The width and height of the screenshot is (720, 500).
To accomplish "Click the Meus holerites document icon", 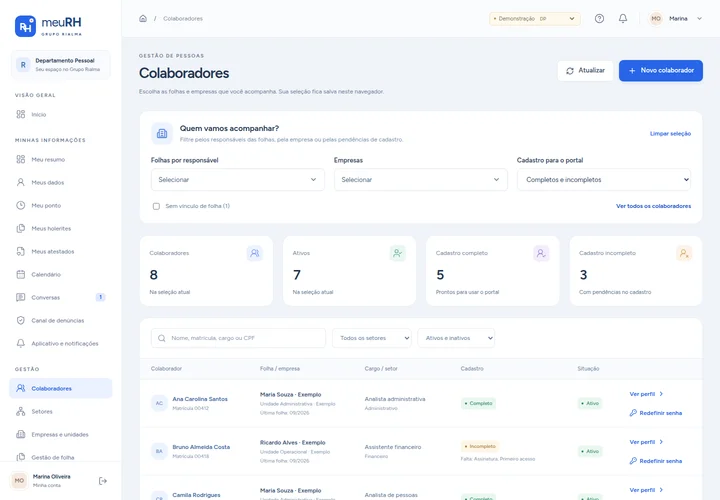I will point(21,228).
